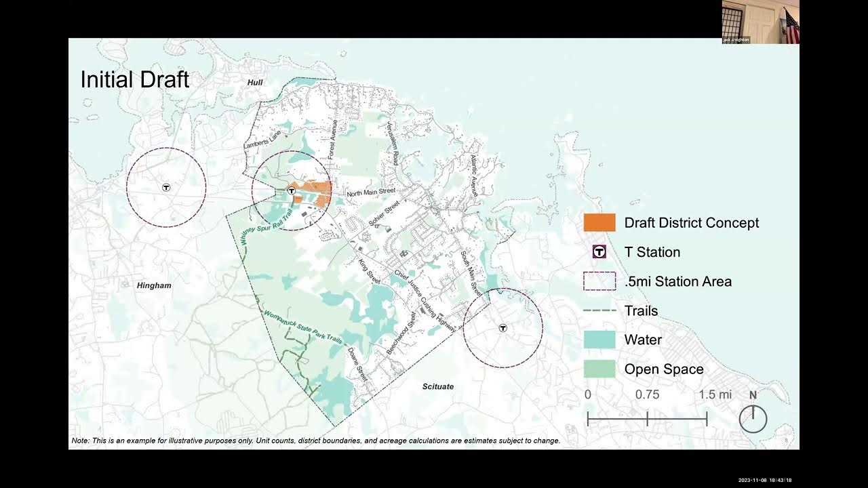Click the 'Hingham' map label
868x488 pixels.
pos(154,285)
